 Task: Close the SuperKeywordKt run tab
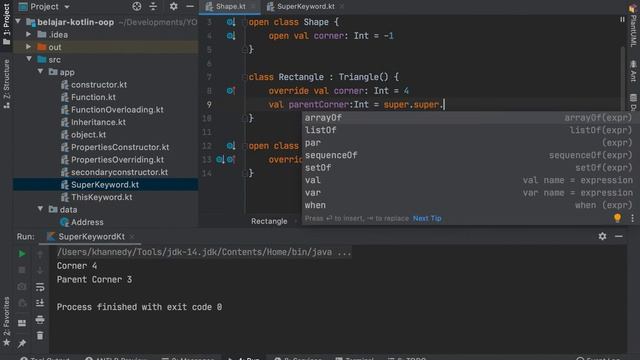pyautogui.click(x=132, y=237)
